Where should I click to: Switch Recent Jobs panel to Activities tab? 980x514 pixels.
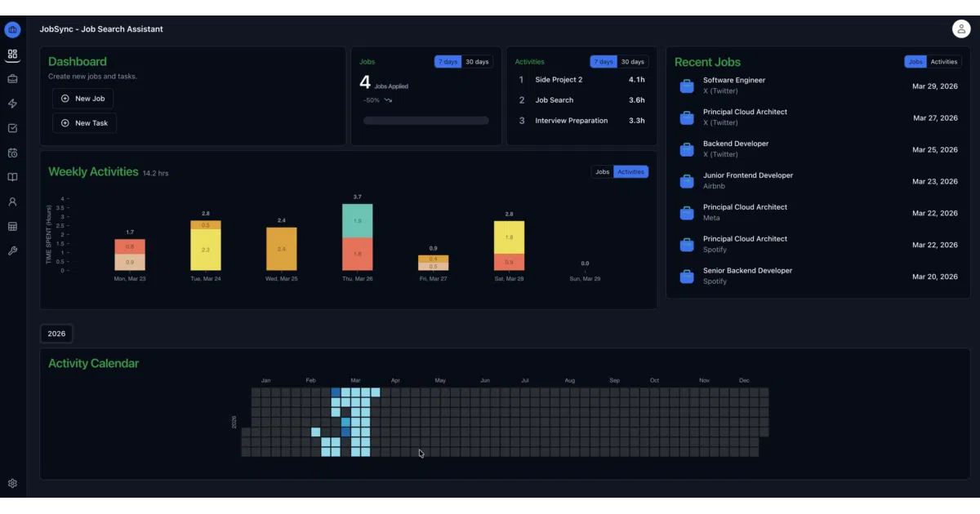[x=944, y=62]
